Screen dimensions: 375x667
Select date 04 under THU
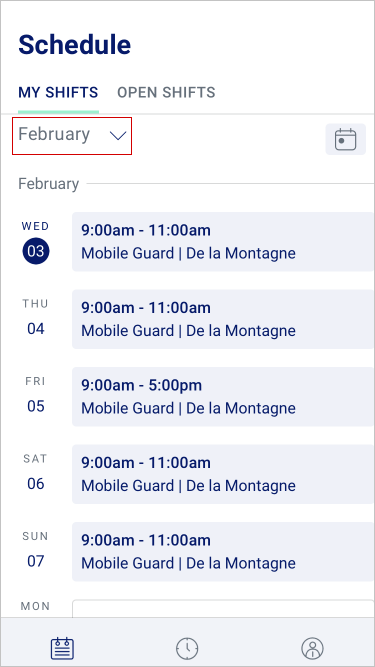click(x=36, y=329)
